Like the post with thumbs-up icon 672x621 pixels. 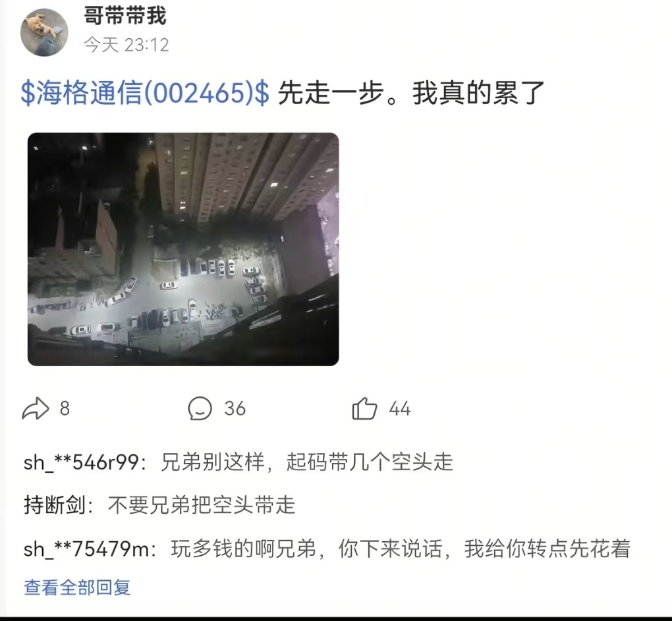(364, 408)
